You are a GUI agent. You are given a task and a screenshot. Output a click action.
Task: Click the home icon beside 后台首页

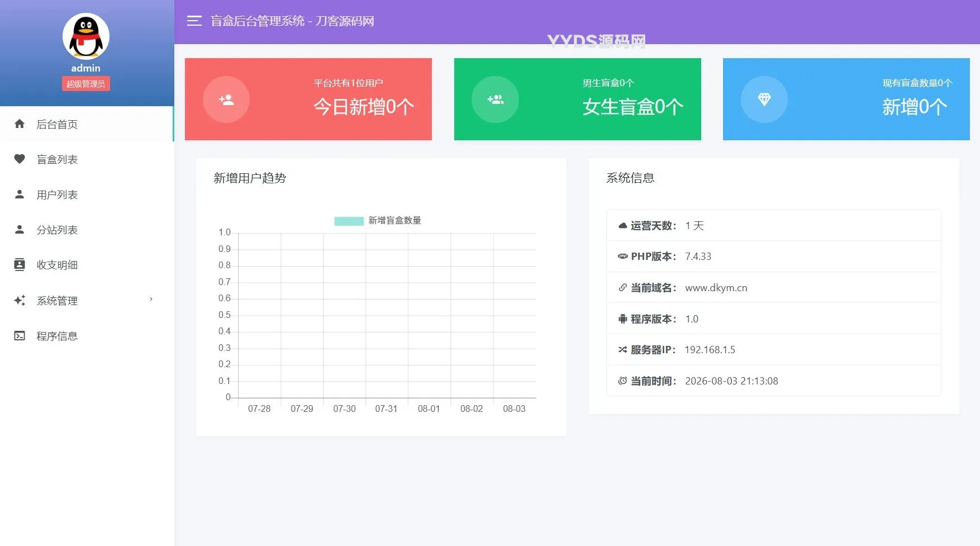(x=20, y=124)
